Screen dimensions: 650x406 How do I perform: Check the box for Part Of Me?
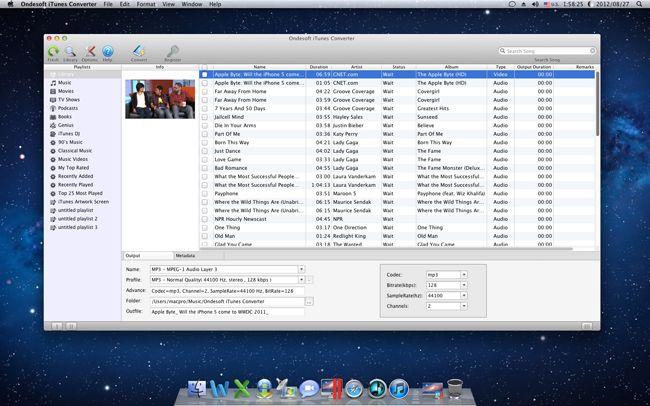[x=204, y=134]
